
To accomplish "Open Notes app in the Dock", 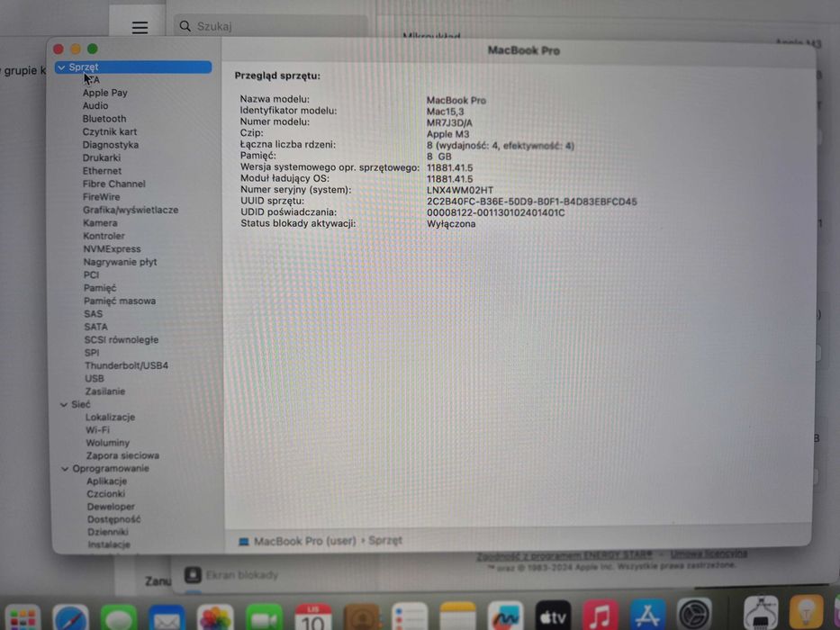I will click(457, 617).
